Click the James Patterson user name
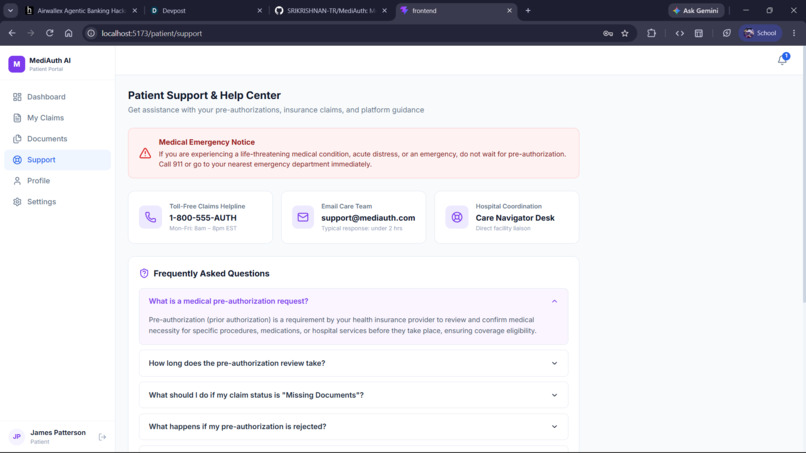Viewport: 806px width, 453px height. [58, 432]
